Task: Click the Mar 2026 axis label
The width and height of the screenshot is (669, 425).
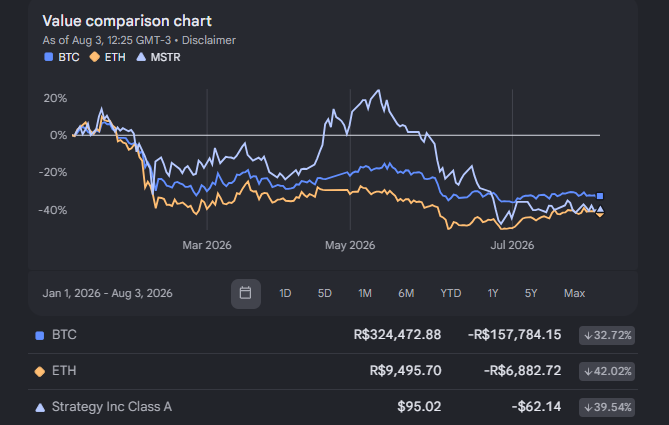Action: click(207, 245)
